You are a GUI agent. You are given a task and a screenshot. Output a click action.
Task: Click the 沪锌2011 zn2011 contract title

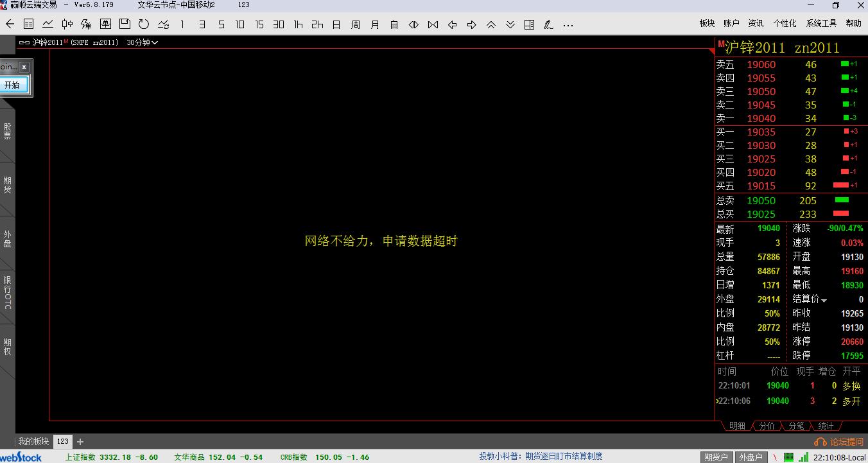pos(782,48)
